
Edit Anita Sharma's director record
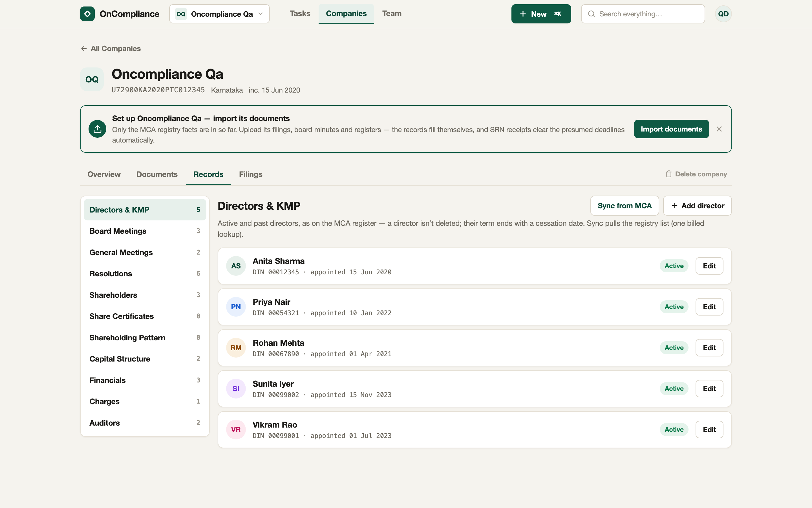(x=709, y=266)
